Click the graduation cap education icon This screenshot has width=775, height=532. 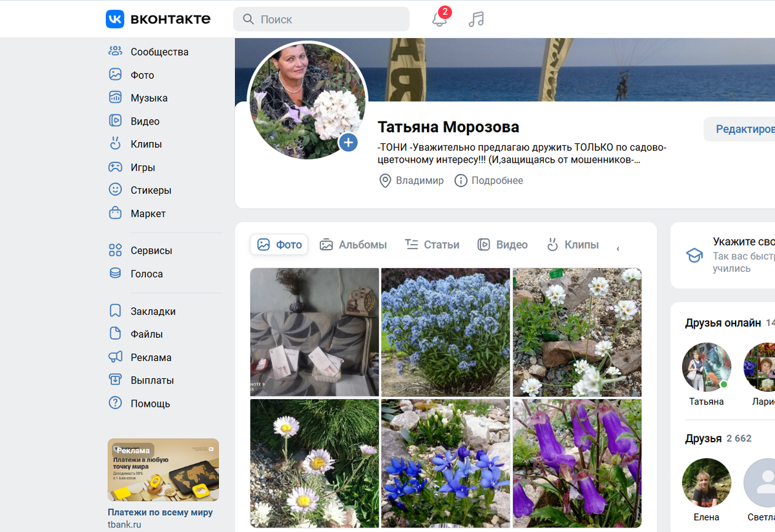pos(694,256)
